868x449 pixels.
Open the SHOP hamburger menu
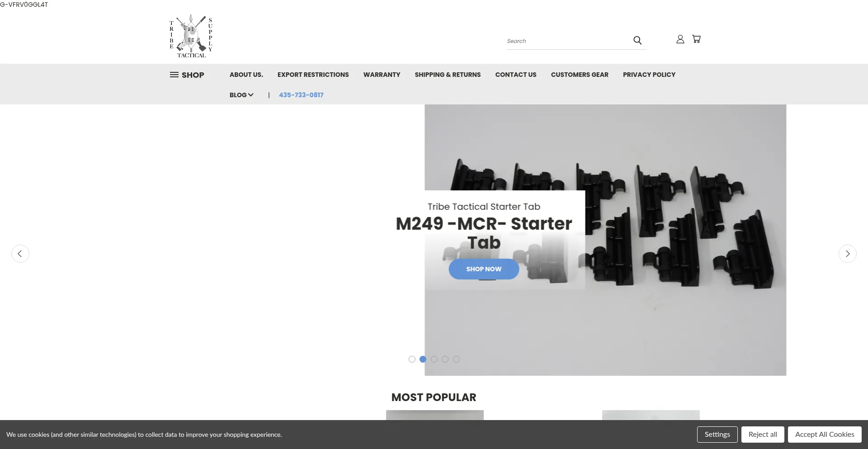187,75
